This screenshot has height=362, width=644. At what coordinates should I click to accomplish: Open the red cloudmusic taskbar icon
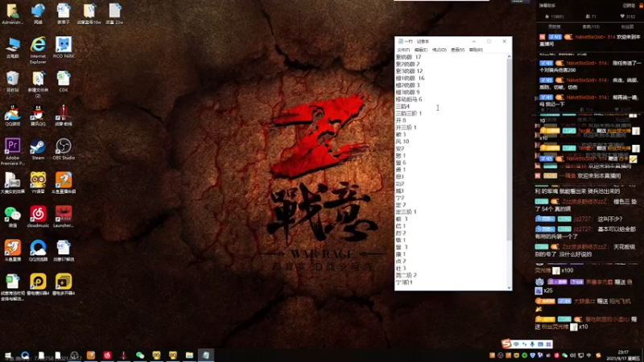107,355
